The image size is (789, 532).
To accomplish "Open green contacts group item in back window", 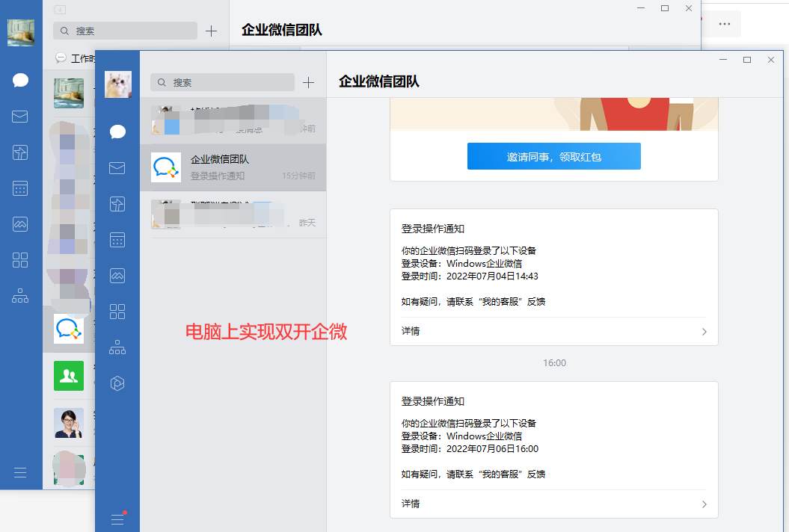I will click(69, 376).
